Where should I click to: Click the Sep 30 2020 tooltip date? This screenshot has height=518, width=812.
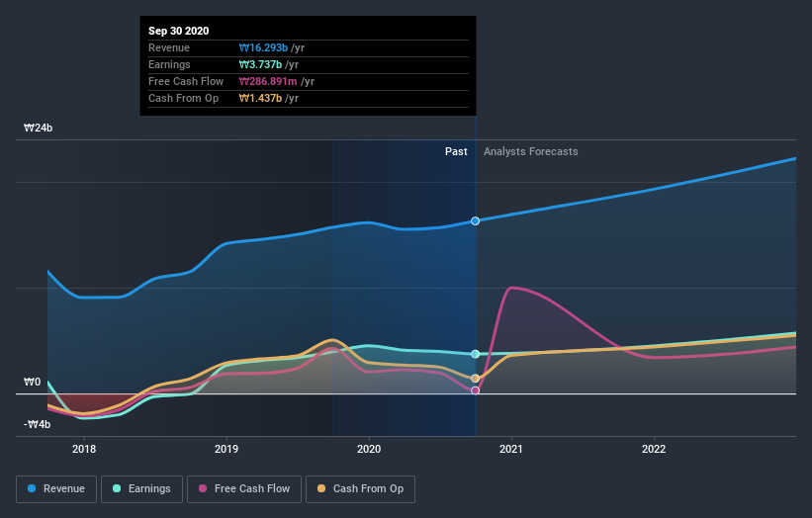179,31
